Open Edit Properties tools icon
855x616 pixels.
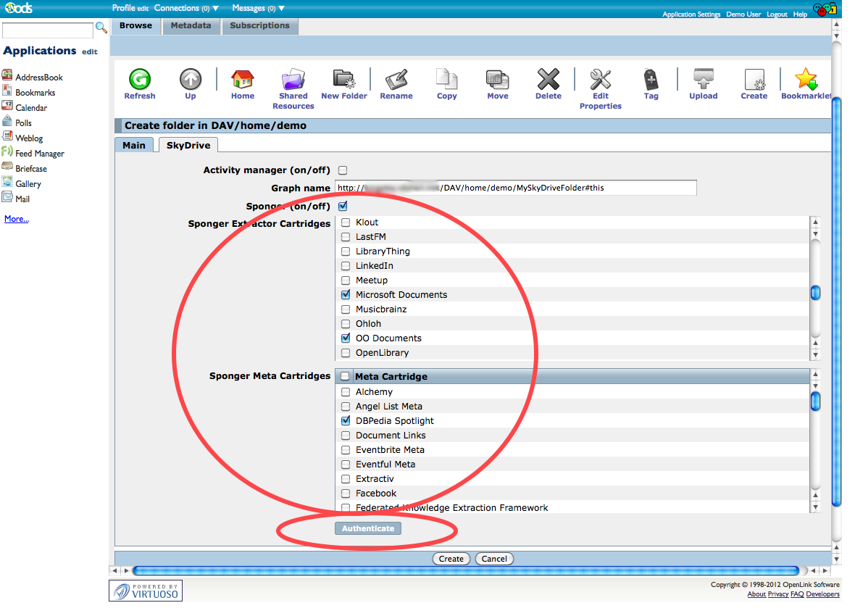click(600, 79)
